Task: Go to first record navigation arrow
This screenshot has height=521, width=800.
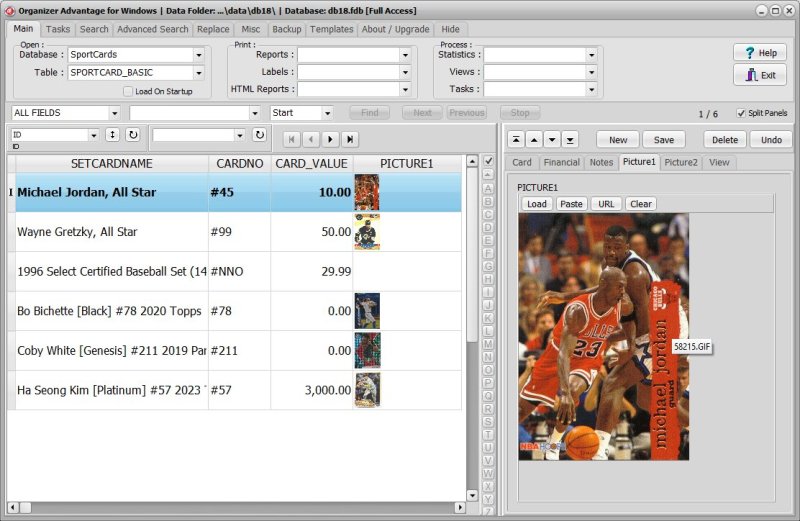Action: click(291, 139)
